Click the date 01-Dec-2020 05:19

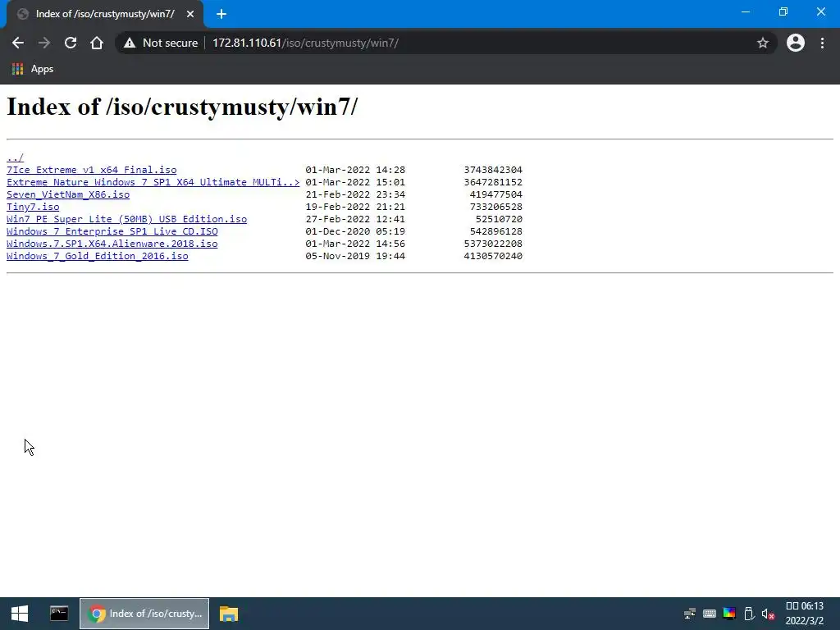[355, 231]
